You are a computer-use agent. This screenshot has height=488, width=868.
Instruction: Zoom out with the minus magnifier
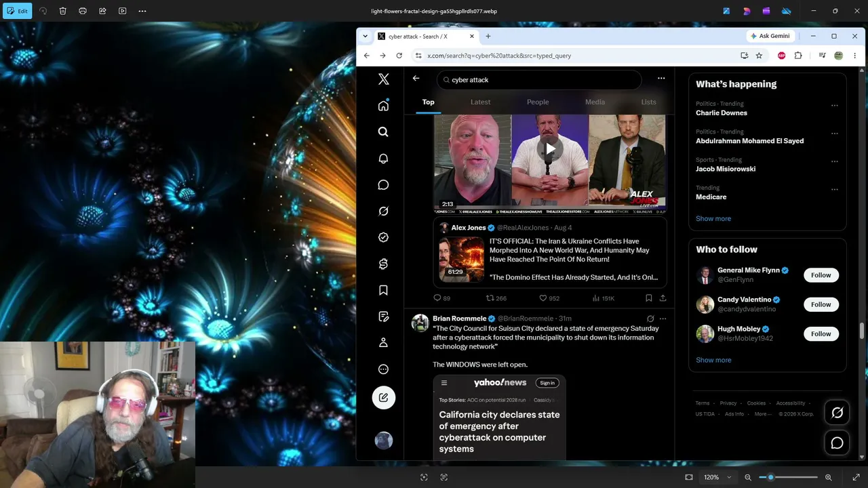pos(748,477)
